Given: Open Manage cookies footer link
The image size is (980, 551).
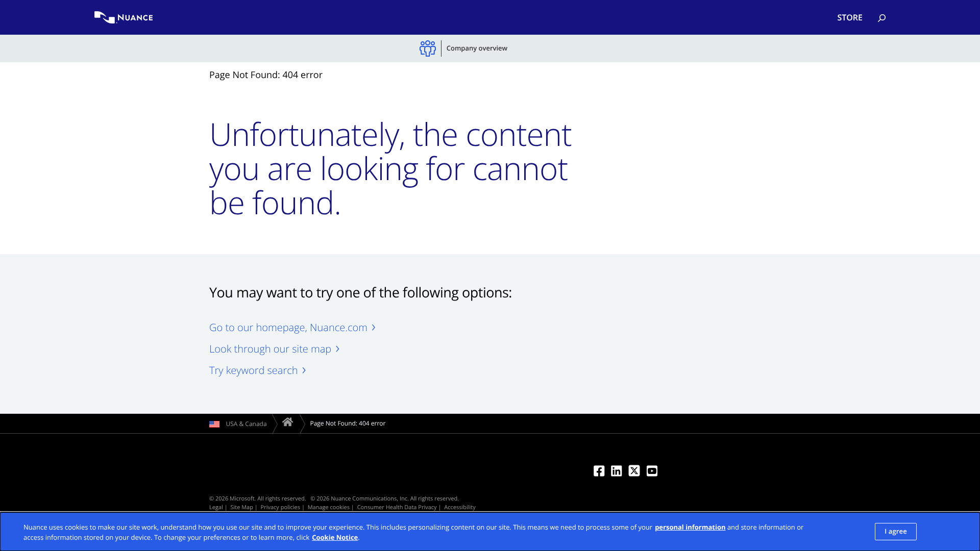Looking at the screenshot, I should (328, 507).
